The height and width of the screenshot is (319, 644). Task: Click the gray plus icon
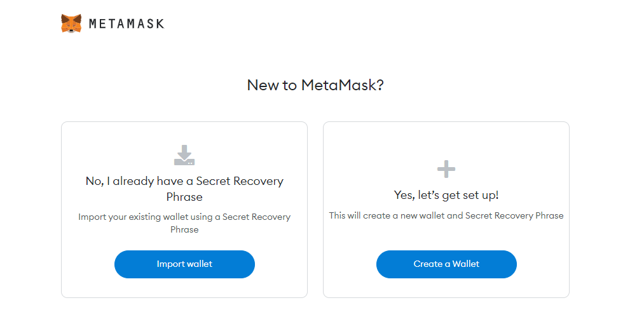446,169
